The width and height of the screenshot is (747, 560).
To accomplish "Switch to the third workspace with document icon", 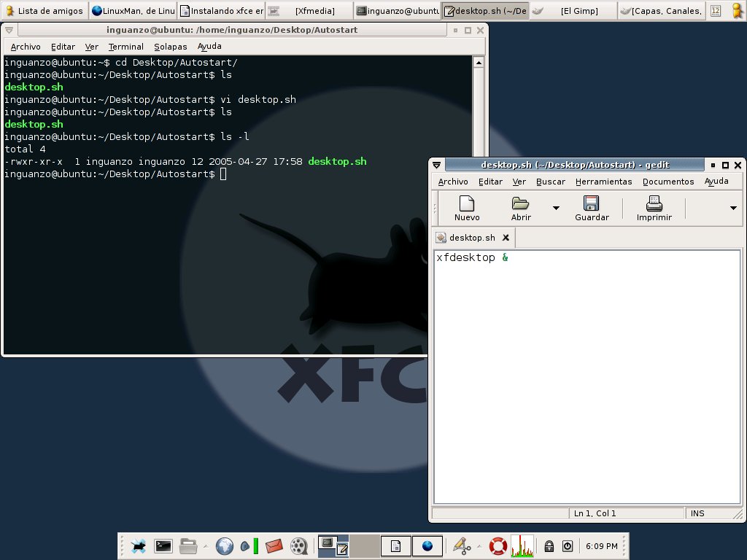I will pyautogui.click(x=396, y=545).
